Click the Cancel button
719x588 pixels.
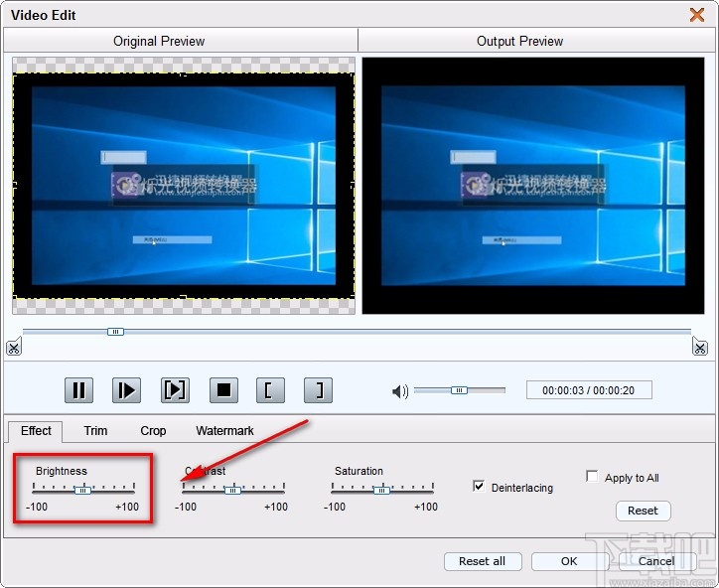656,561
